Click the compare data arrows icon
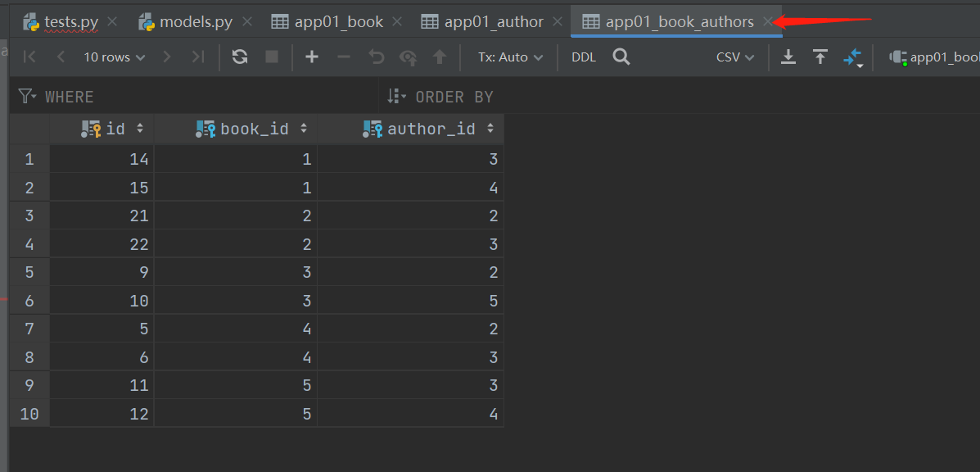 pyautogui.click(x=852, y=57)
